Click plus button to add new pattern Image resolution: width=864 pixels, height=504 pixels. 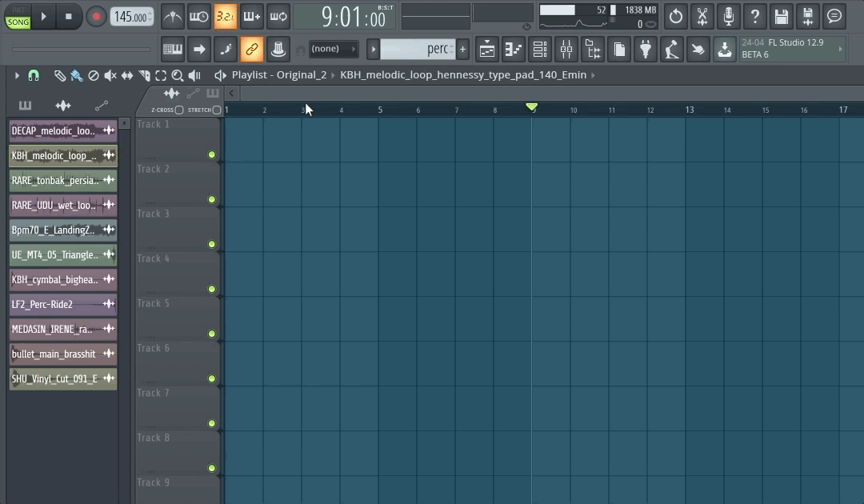[463, 49]
